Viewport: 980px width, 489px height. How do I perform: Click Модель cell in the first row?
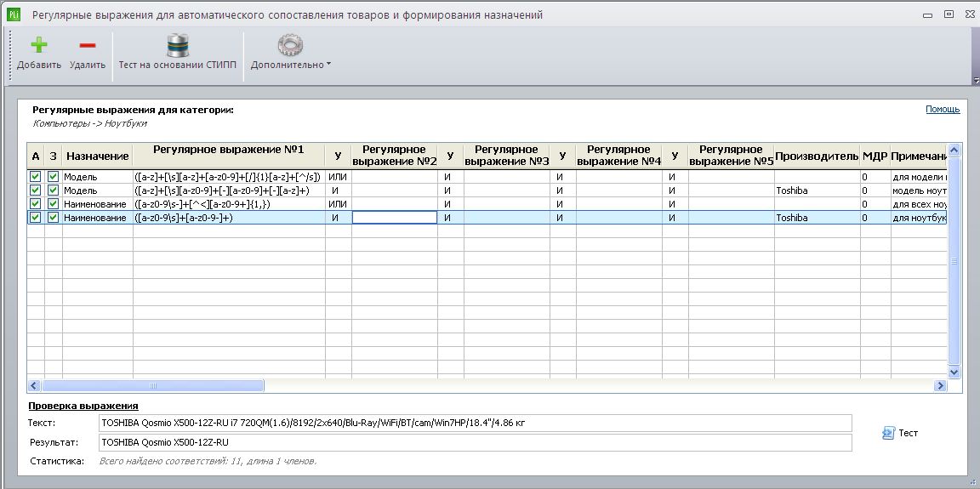[98, 177]
